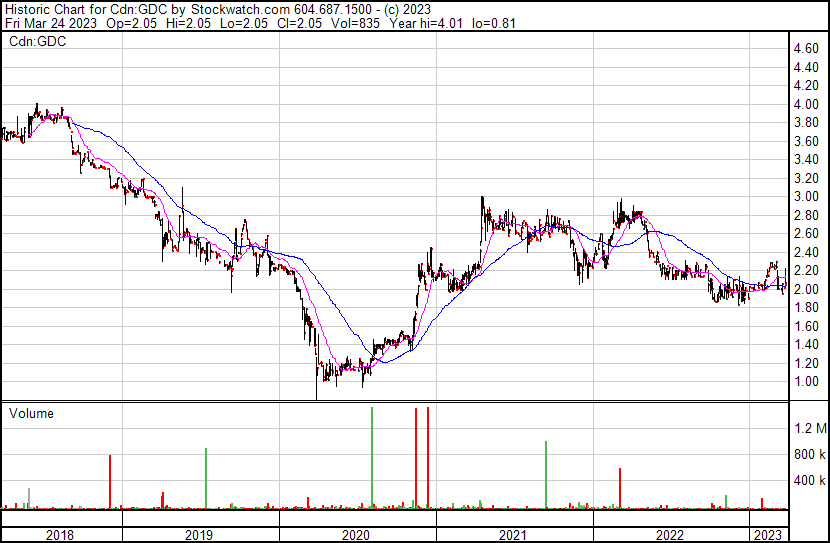Click the 400 k volume axis label

(809, 481)
